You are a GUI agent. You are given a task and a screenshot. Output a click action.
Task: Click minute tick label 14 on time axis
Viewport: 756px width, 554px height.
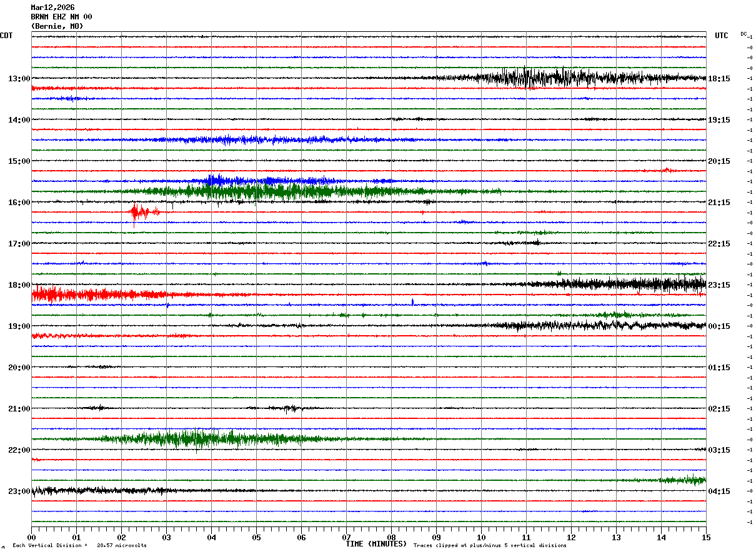click(x=661, y=537)
